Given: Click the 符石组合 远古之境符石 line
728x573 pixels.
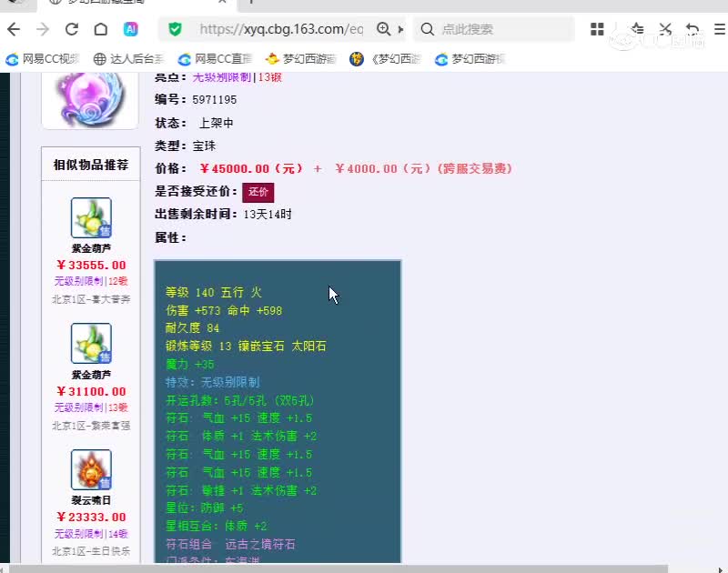Looking at the screenshot, I should [x=230, y=544].
